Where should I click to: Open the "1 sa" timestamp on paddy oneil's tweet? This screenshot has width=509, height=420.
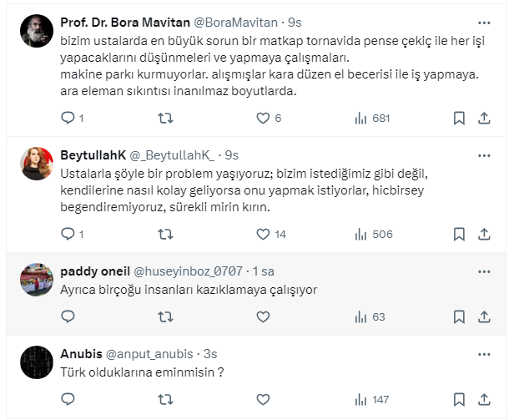[x=265, y=271]
